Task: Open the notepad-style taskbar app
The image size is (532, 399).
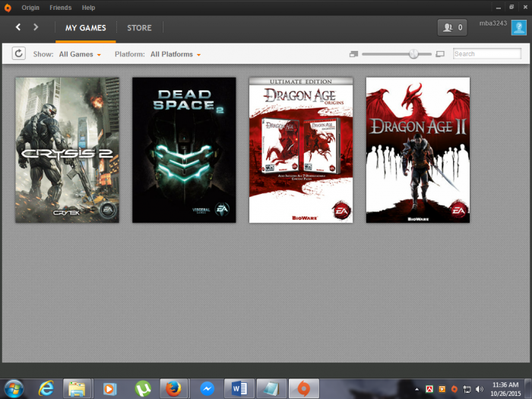Action: click(x=271, y=389)
